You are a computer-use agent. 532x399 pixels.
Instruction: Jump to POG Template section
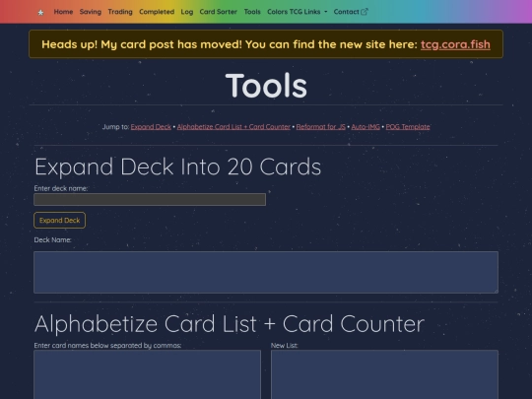click(408, 127)
